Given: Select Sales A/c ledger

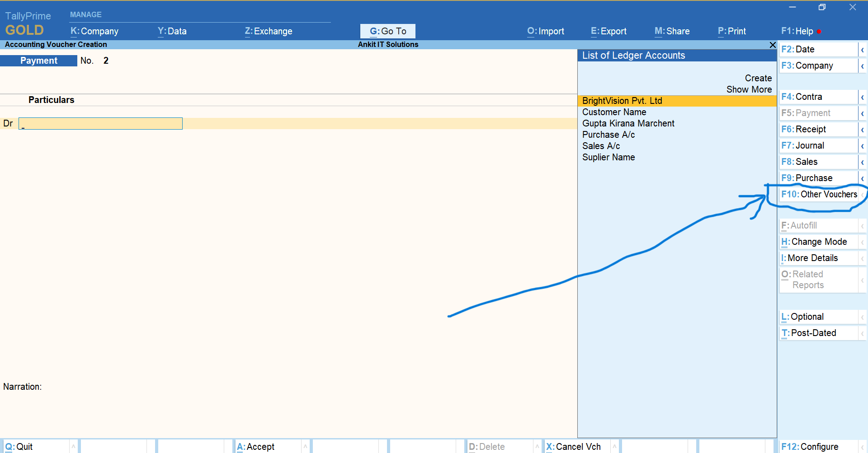Looking at the screenshot, I should coord(677,146).
